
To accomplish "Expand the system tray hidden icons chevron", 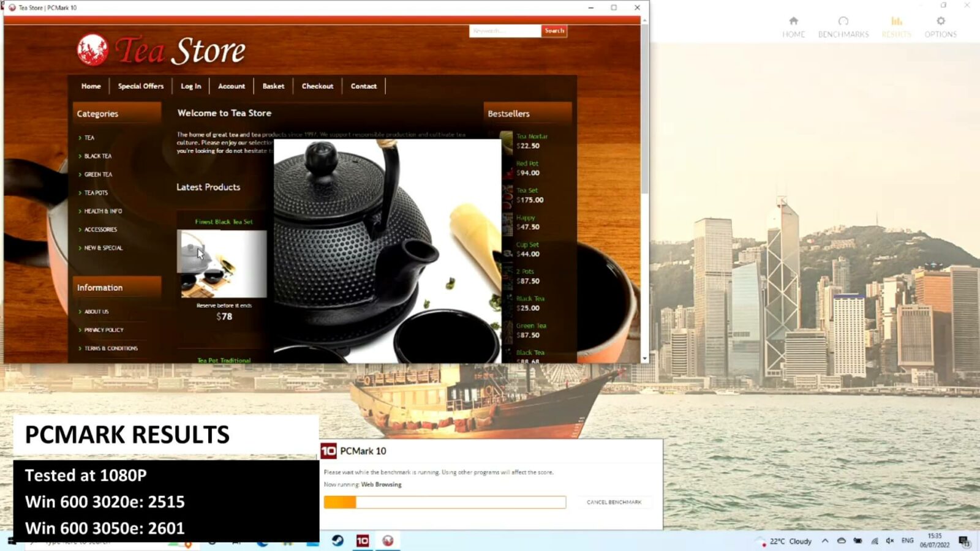I will (x=825, y=541).
